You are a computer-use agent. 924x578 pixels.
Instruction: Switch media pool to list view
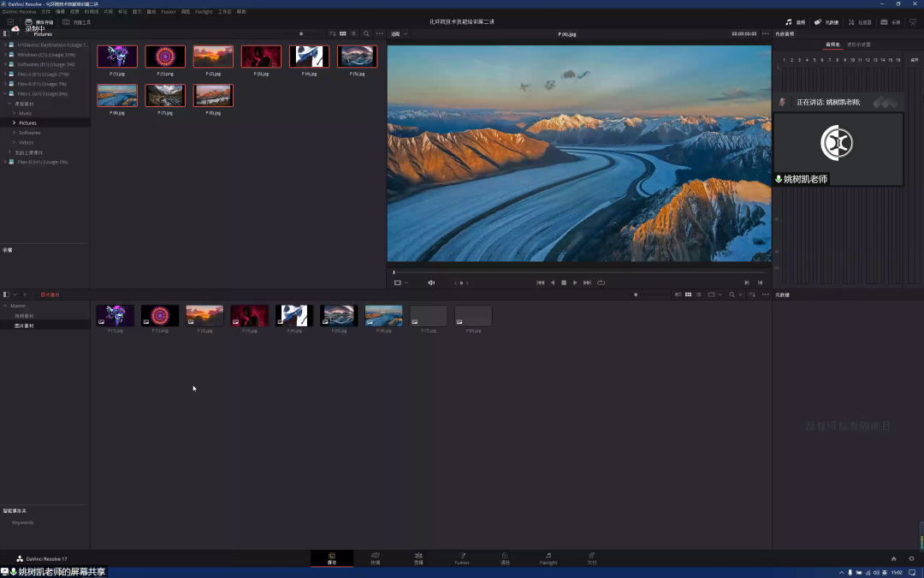(698, 295)
